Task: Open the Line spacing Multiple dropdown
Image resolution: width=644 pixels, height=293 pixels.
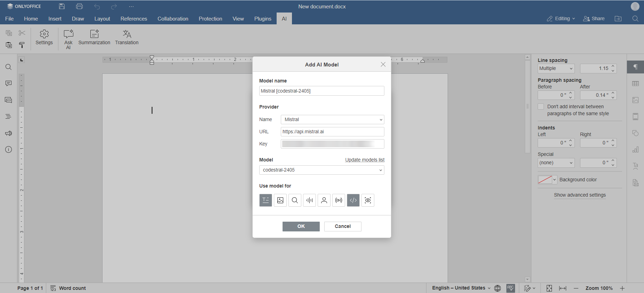Action: pyautogui.click(x=556, y=69)
